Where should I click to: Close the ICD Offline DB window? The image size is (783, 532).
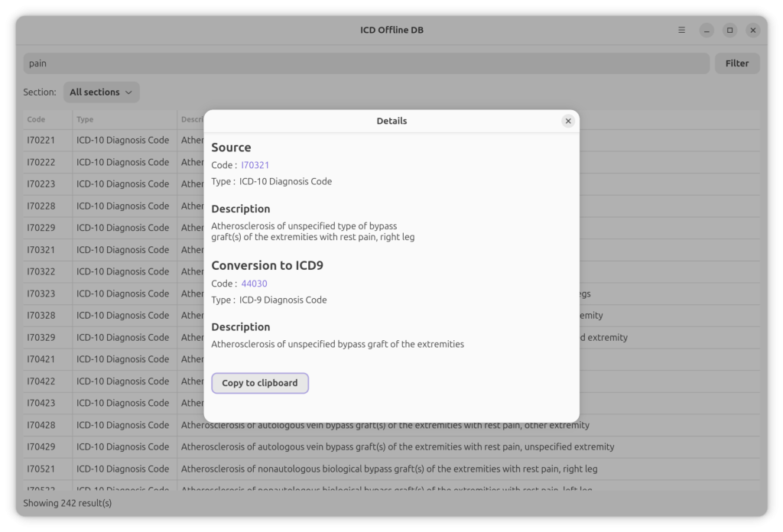pos(753,31)
